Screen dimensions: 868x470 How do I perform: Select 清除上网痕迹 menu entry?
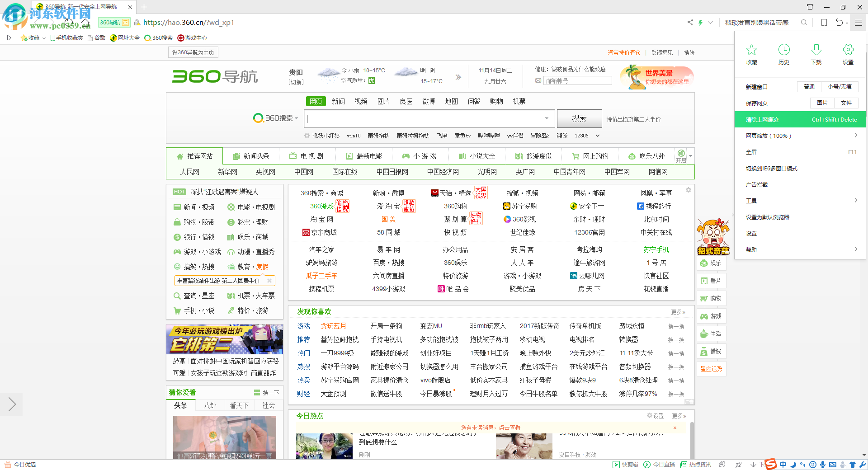[800, 120]
